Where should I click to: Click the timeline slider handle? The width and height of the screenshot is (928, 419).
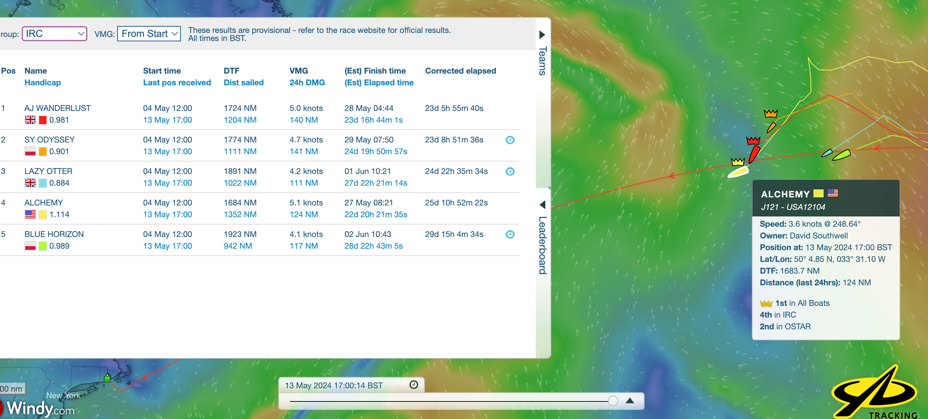[x=613, y=401]
